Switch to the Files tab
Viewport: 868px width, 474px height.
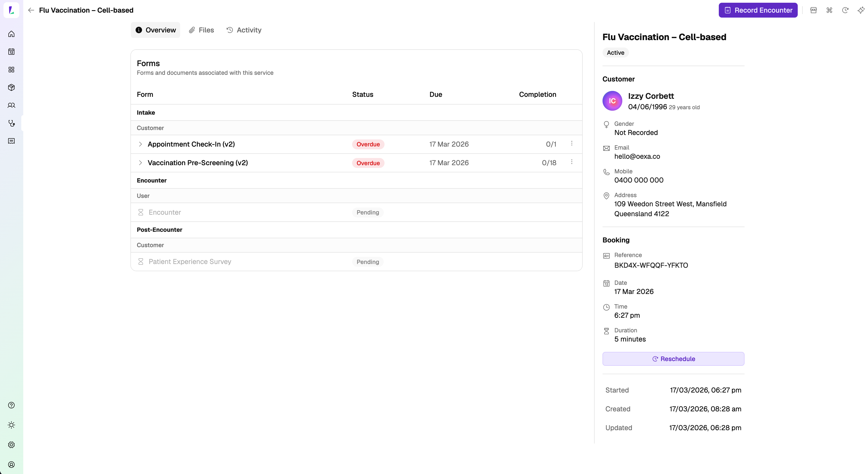pyautogui.click(x=201, y=30)
